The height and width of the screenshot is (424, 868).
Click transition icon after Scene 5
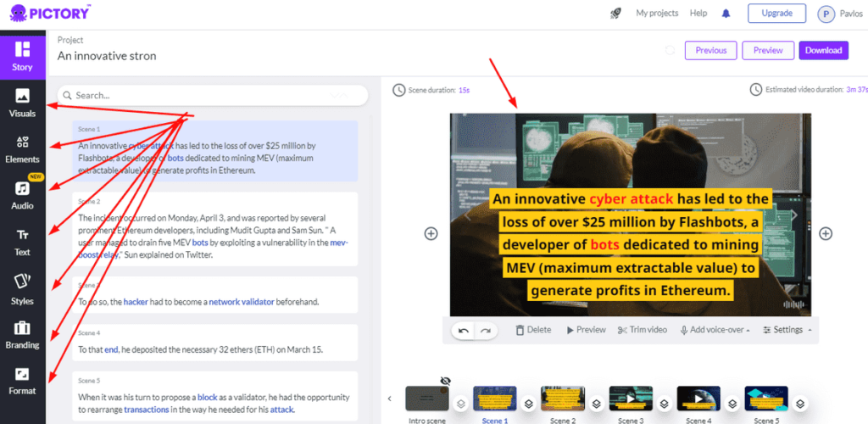point(800,404)
